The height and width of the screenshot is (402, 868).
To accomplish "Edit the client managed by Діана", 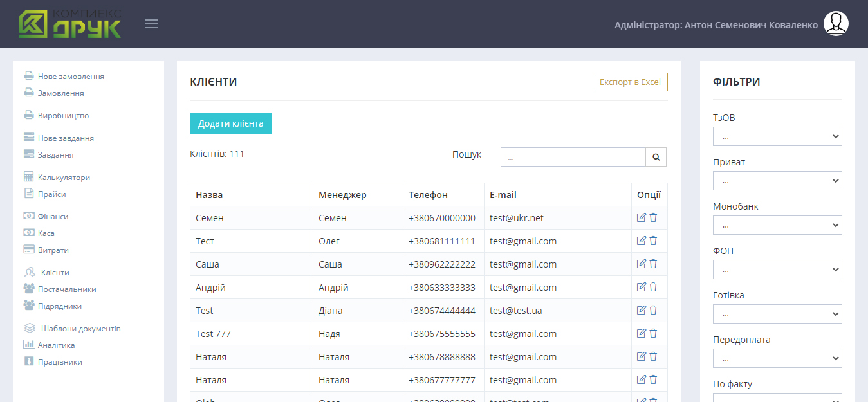I will tap(641, 310).
